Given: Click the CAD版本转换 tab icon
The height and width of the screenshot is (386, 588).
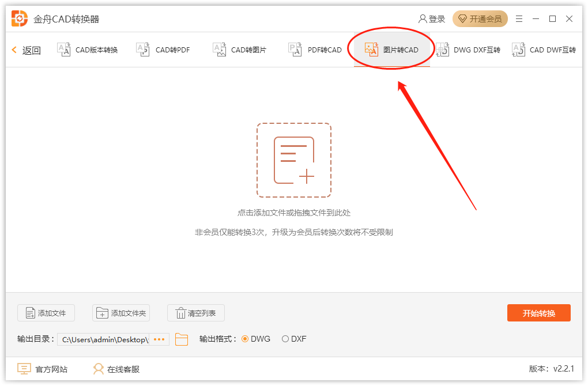Looking at the screenshot, I should [63, 50].
